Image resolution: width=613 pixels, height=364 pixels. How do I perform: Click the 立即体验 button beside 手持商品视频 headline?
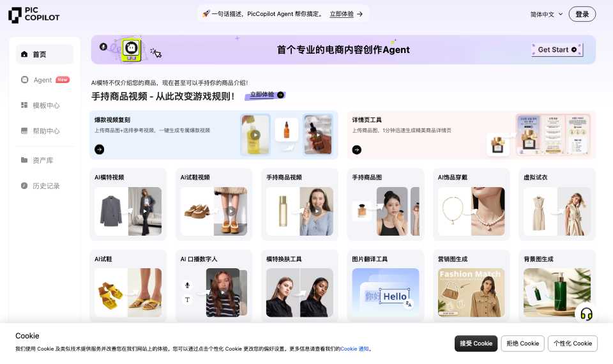tap(266, 95)
